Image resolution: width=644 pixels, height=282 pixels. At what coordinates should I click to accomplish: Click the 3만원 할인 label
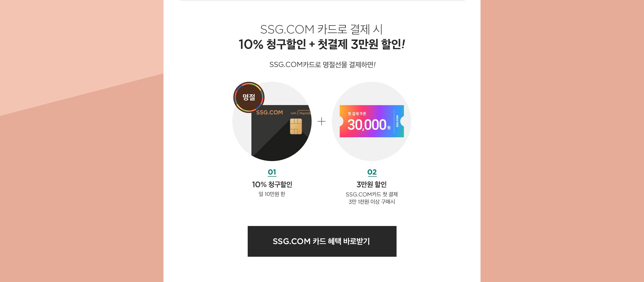pos(372,184)
